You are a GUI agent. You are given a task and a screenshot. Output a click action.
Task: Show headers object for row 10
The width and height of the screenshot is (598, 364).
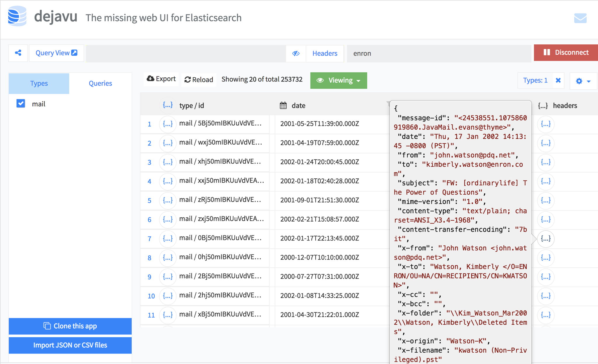(x=546, y=296)
